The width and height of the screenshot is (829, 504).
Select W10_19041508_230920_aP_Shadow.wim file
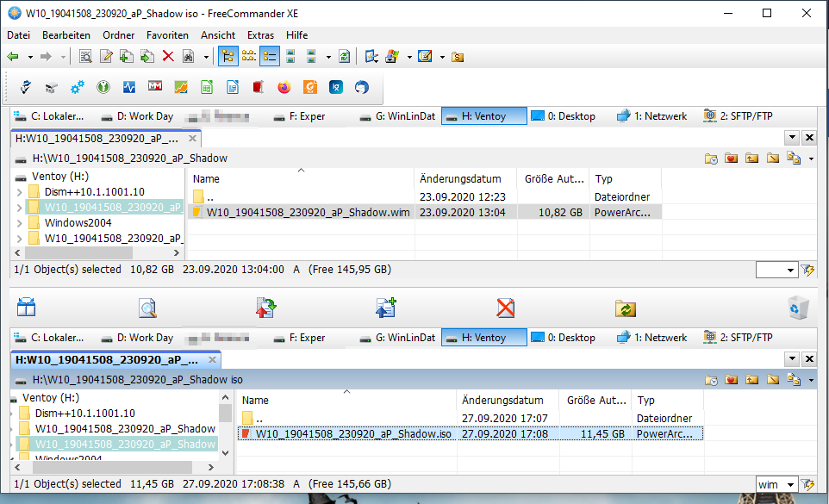point(308,213)
